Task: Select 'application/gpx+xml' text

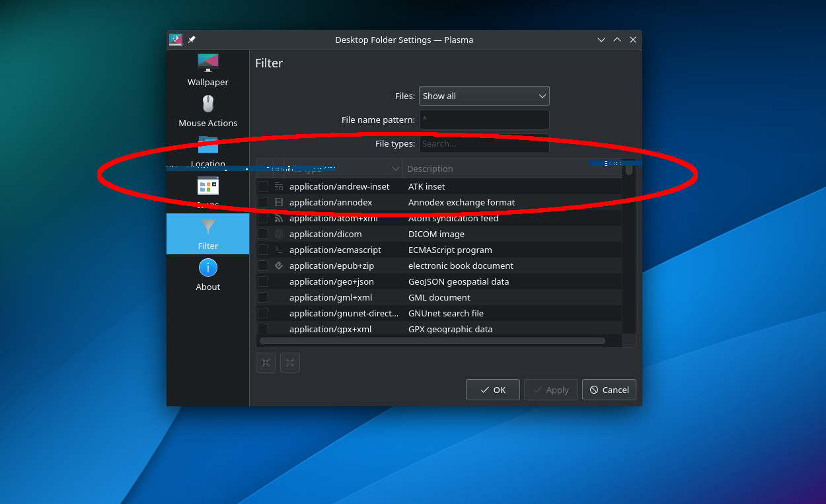Action: pos(330,329)
